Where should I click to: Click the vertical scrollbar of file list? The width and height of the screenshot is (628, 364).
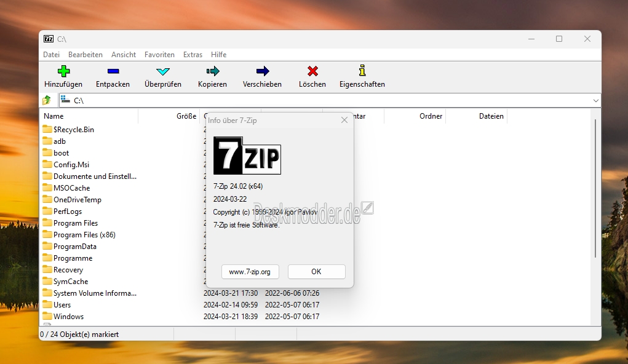pos(595,188)
